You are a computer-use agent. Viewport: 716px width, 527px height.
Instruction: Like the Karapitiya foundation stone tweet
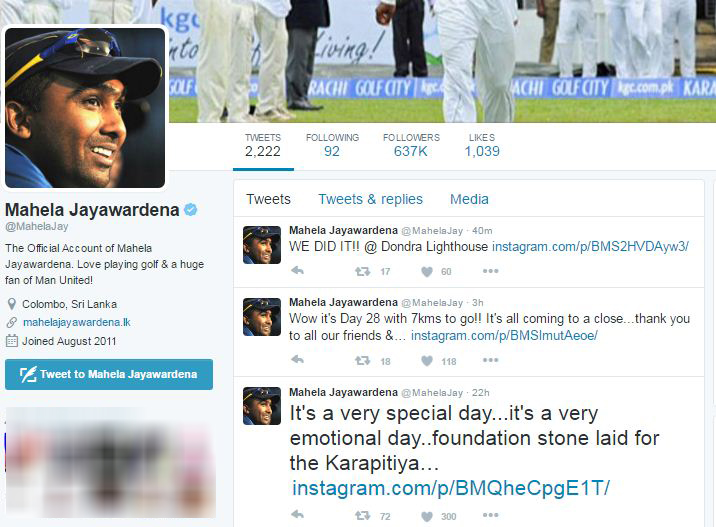point(426,516)
